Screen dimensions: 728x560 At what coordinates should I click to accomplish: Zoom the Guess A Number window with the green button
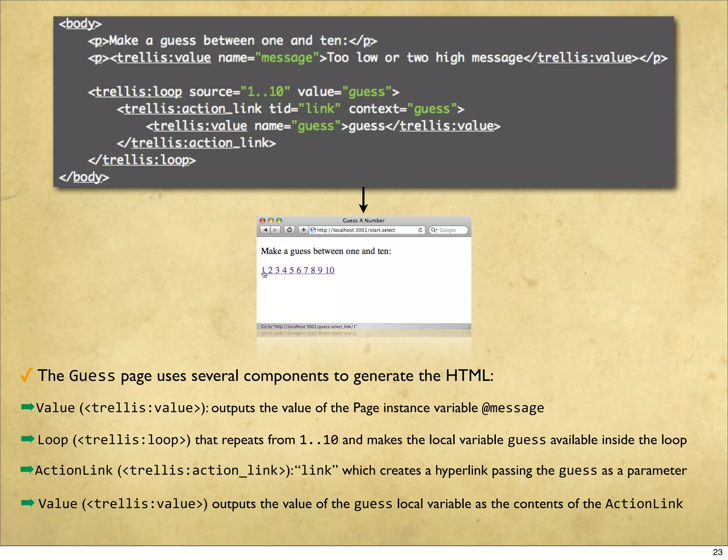[x=279, y=221]
